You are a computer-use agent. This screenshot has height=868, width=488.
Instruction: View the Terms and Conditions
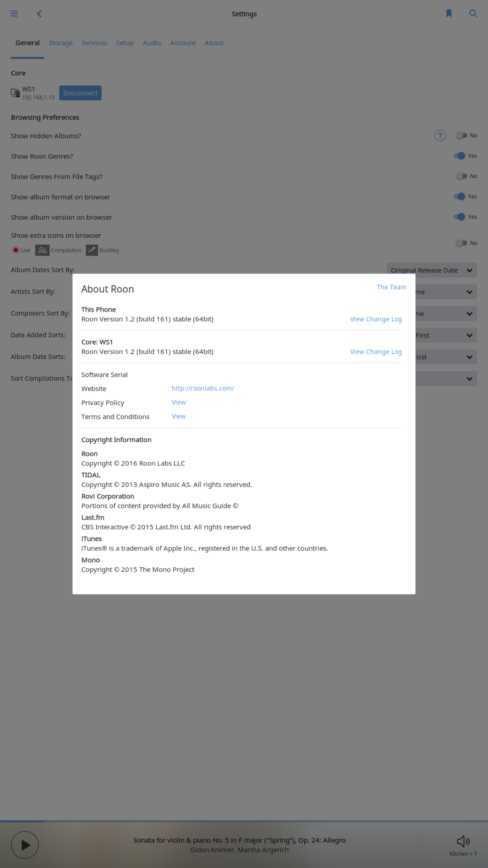click(x=178, y=416)
